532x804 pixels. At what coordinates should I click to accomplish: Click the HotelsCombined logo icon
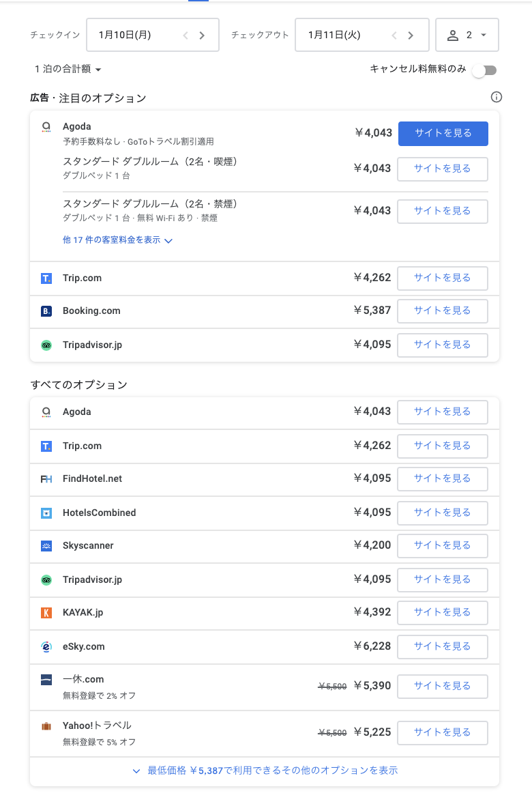(46, 513)
